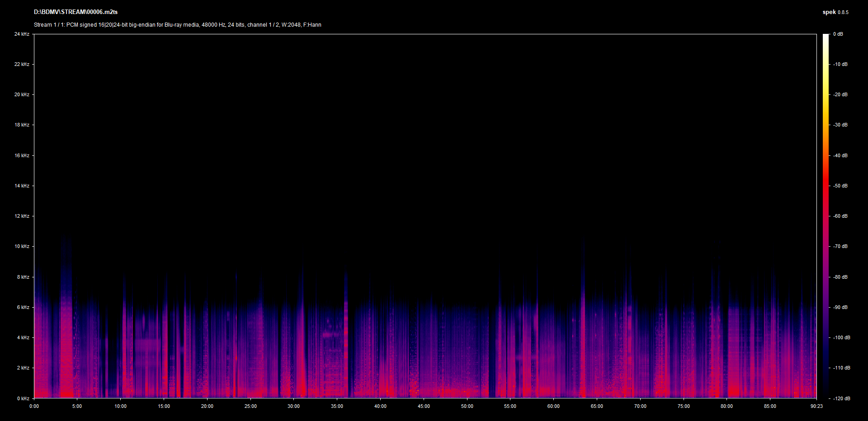868x421 pixels.
Task: Click the 60:00 time axis marker
Action: (553, 406)
